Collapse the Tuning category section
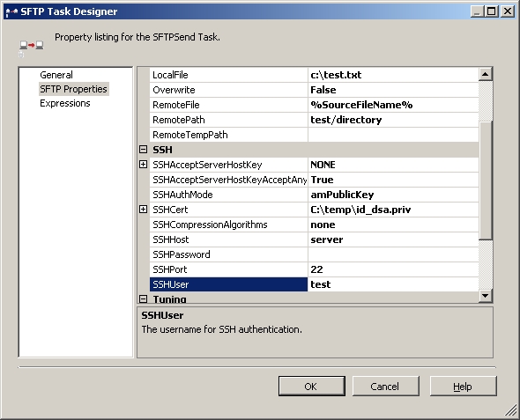 (x=143, y=299)
